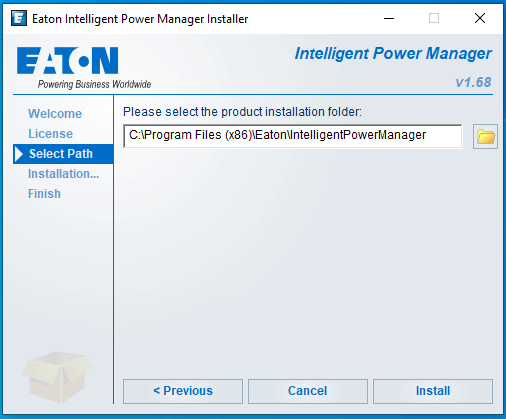Select the Installation... step in sidebar
The image size is (506, 419).
(64, 174)
